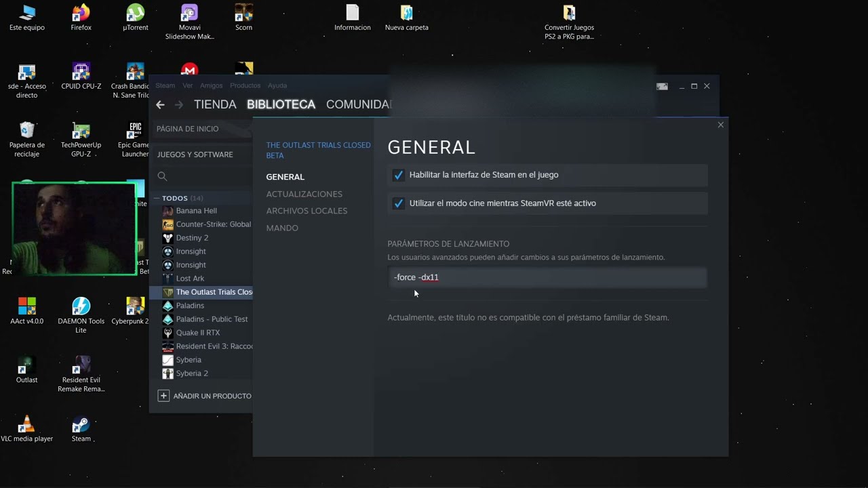
Task: Toggle modo cine SteamVR checkbox
Action: click(x=398, y=203)
